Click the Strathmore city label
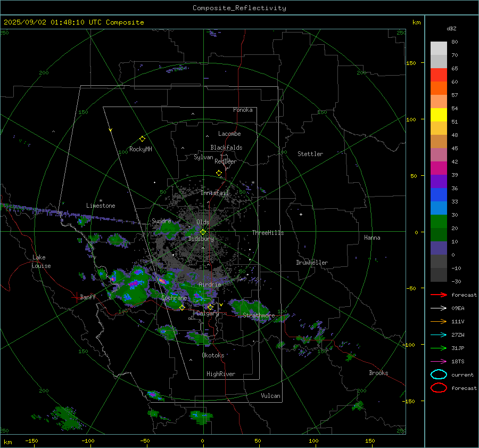 click(x=259, y=315)
